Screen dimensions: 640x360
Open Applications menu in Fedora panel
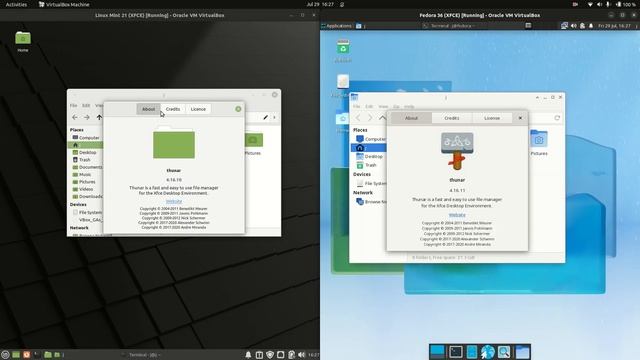[337, 26]
